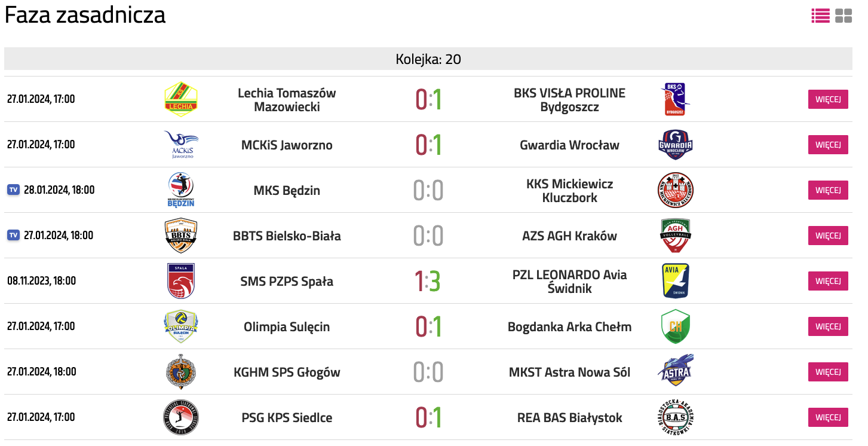
Task: Click the AZS AGH Kraków logo
Action: 676,236
